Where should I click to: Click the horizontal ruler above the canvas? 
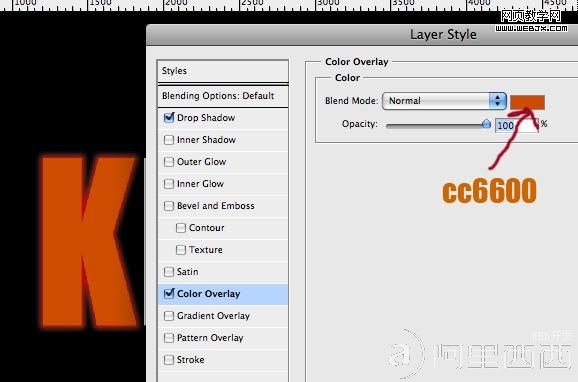click(289, 5)
